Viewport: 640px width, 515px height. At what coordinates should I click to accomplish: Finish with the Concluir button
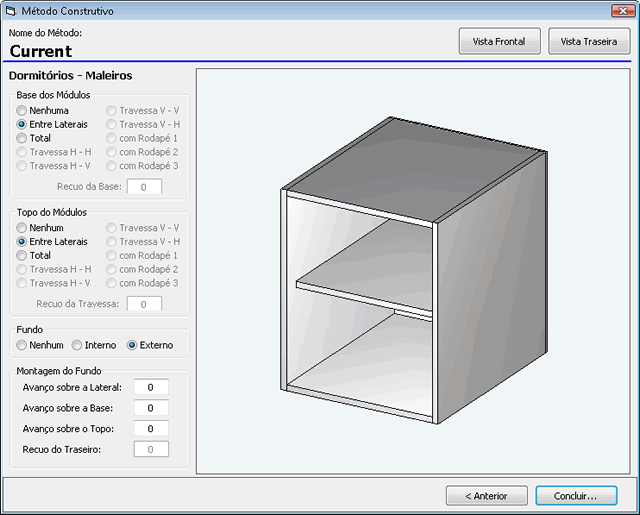[x=576, y=496]
